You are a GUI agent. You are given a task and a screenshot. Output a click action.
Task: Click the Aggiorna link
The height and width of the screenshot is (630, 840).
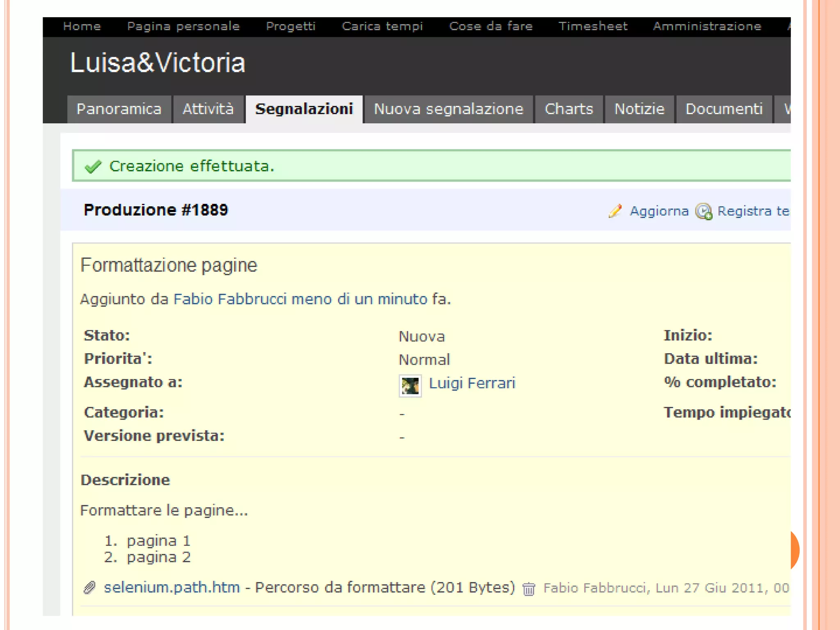tap(659, 211)
